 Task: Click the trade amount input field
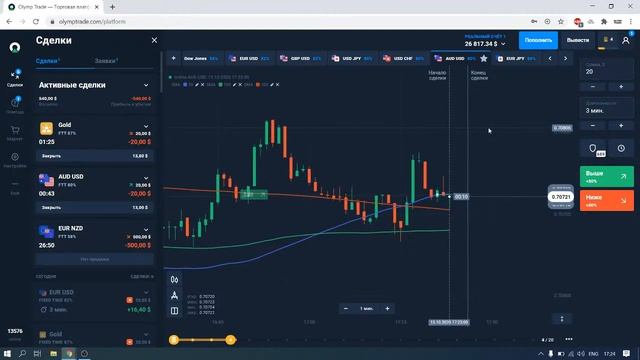coord(607,69)
